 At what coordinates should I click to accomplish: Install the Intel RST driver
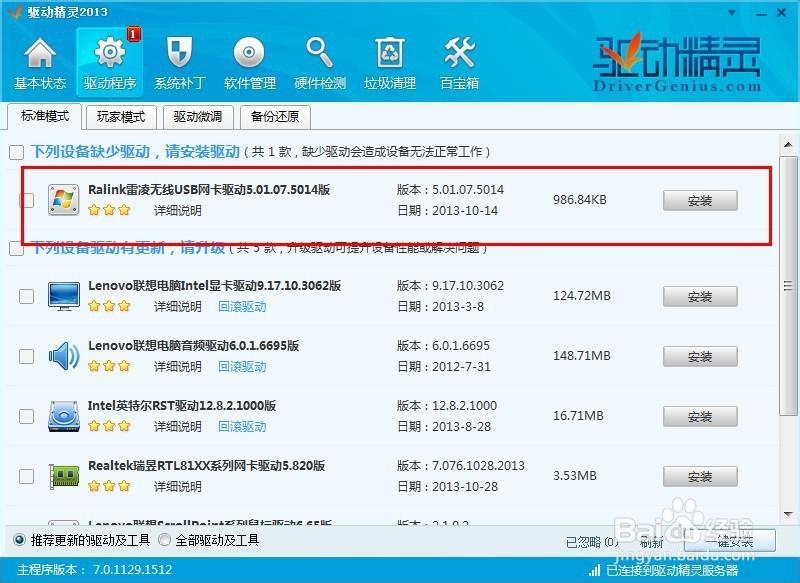tap(700, 416)
